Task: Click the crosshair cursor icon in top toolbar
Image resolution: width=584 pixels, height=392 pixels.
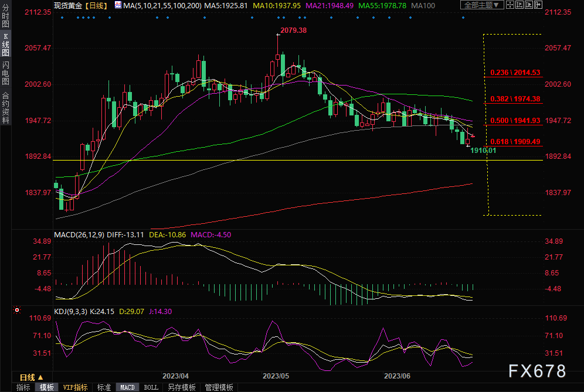Action: click(x=510, y=5)
